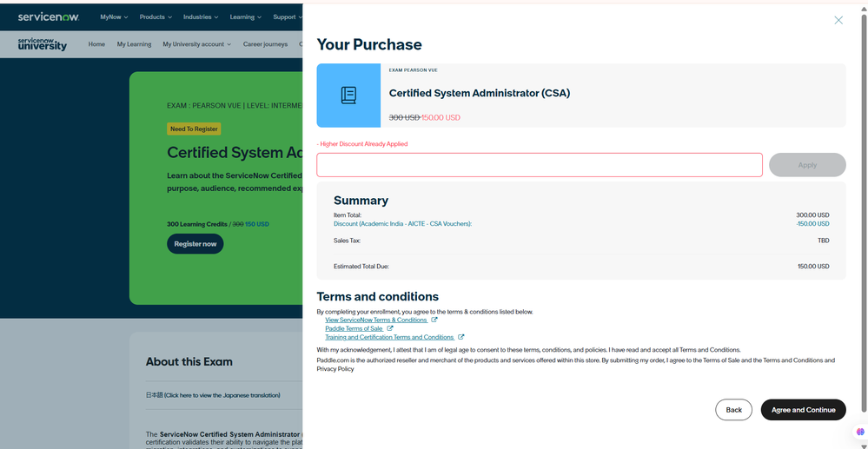
Task: Open external link icon beside Paddle Terms
Action: click(x=390, y=328)
